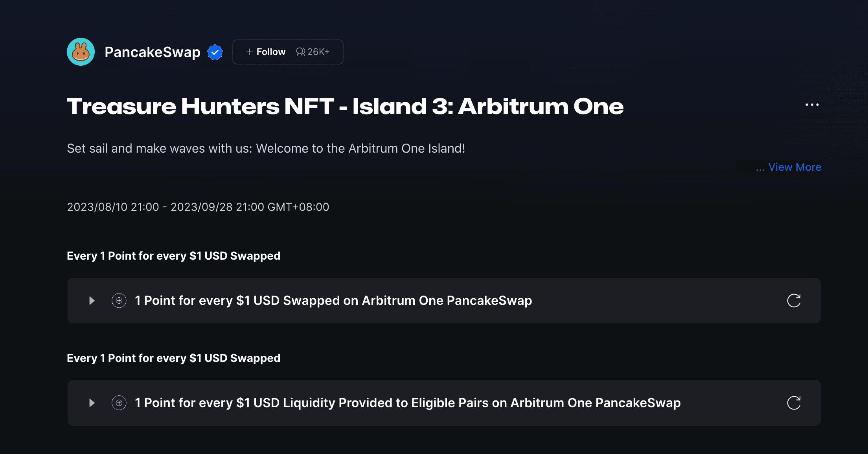
Task: Follow the PancakeSwap space
Action: [x=266, y=52]
